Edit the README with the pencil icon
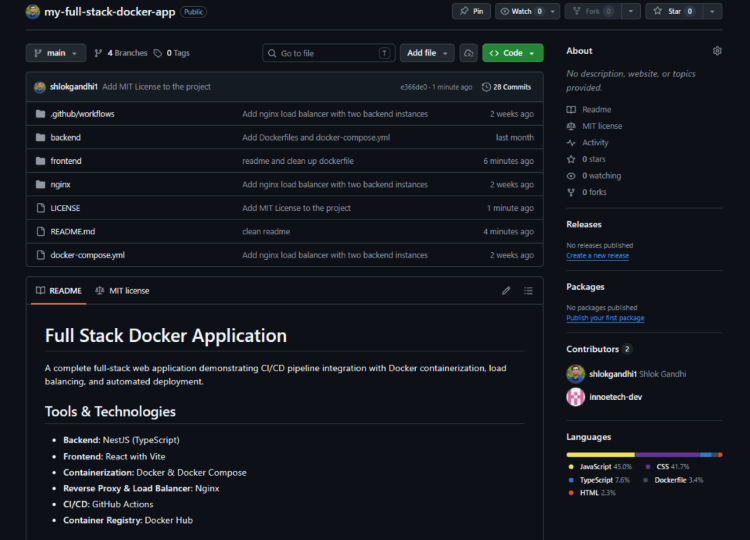This screenshot has height=540, width=750. tap(506, 291)
